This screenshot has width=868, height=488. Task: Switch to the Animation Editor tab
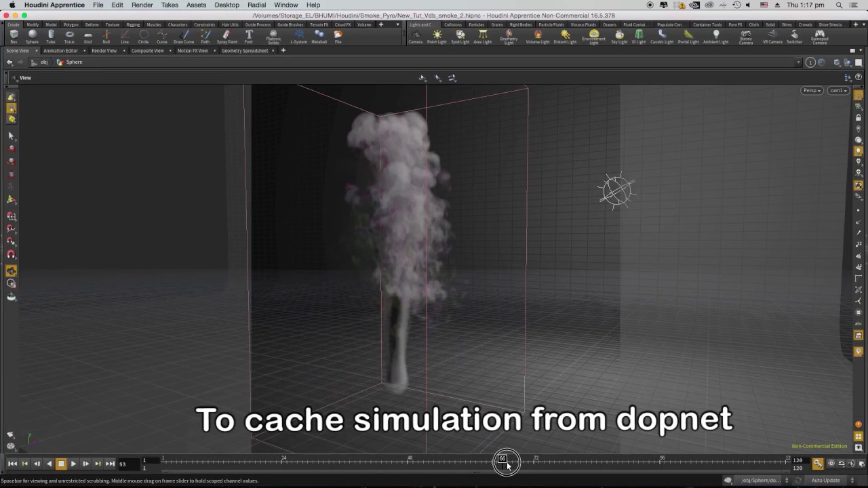(x=61, y=51)
